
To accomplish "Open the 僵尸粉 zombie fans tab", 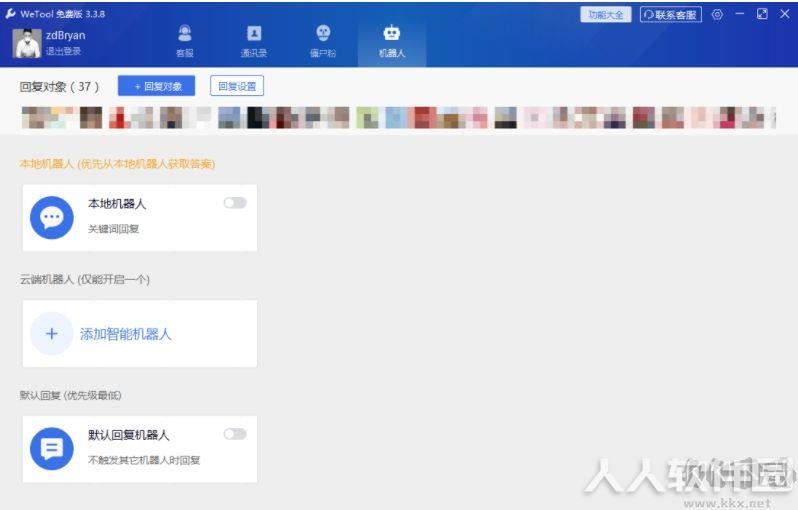I will (x=323, y=41).
